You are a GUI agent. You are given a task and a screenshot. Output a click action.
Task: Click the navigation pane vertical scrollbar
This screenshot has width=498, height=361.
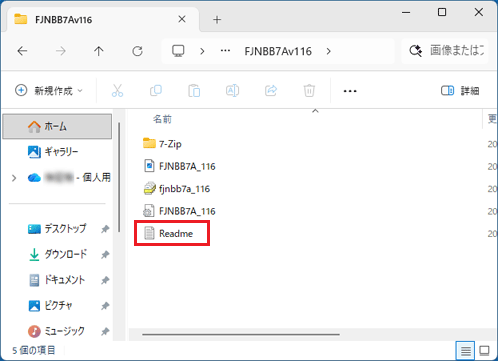click(119, 177)
